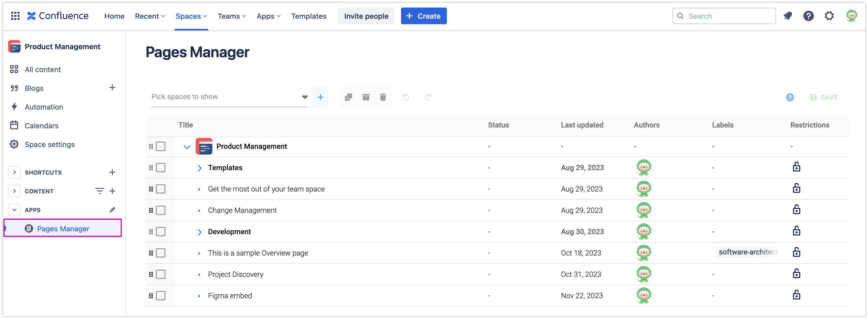Image resolution: width=868 pixels, height=319 pixels.
Task: Tick the Figma embed row checkbox
Action: pyautogui.click(x=161, y=295)
